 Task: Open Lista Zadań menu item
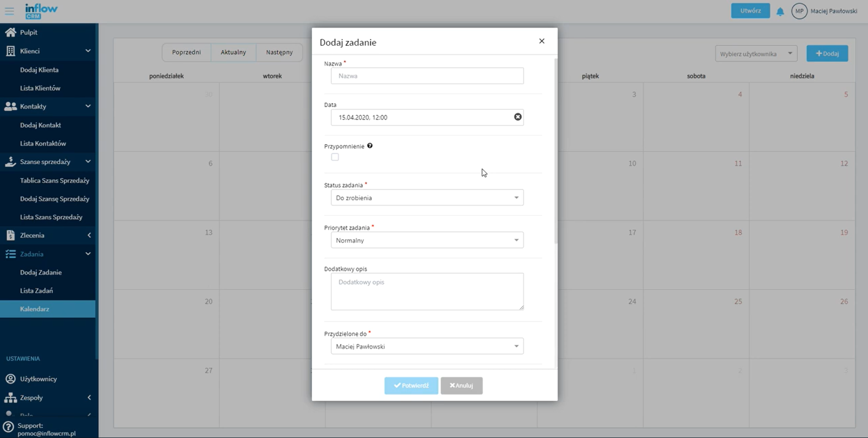tap(36, 291)
